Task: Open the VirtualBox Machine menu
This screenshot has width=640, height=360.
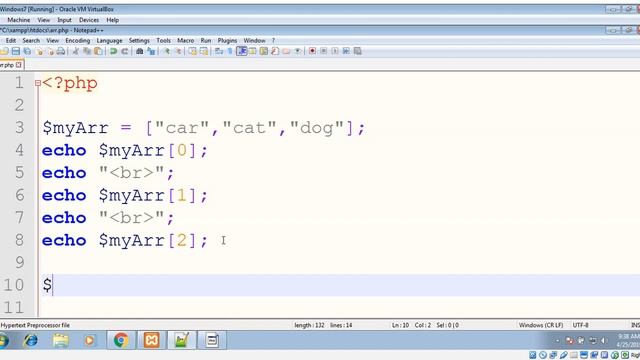Action: [x=19, y=20]
